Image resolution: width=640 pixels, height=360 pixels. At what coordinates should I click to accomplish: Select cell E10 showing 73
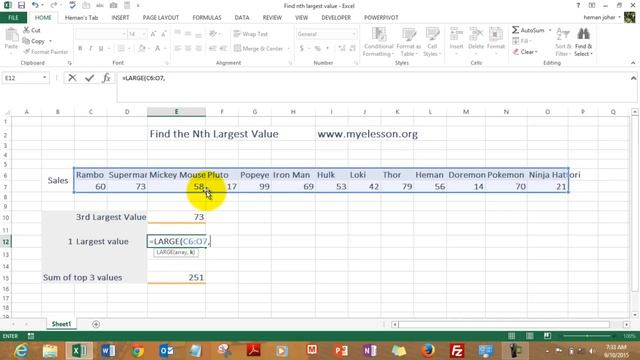(176, 217)
